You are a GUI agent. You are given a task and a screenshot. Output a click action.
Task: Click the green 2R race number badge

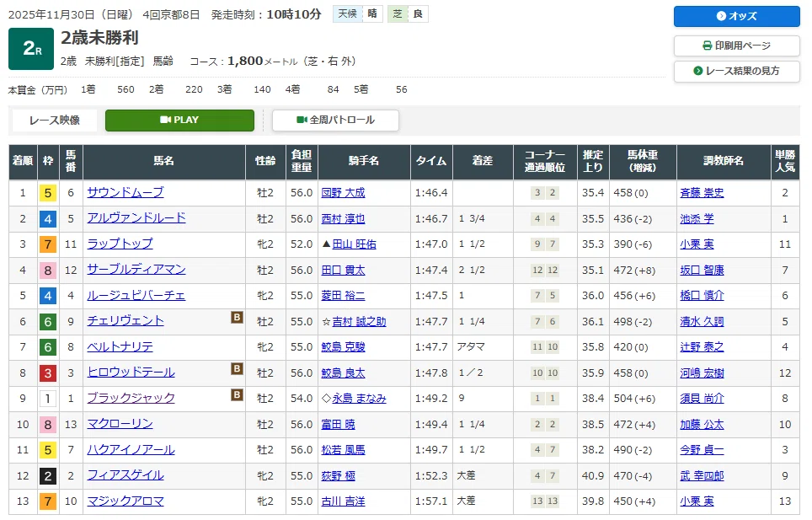click(x=31, y=49)
